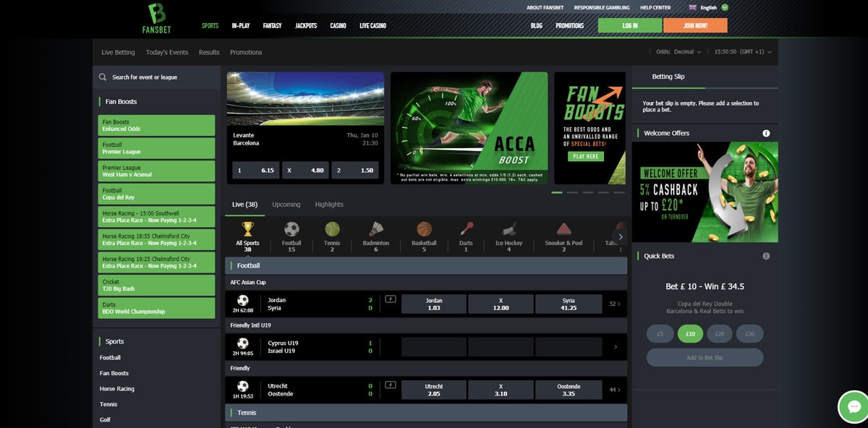Expand more sports with the right chevron
Screen dimensions: 868x428
pyautogui.click(x=620, y=235)
